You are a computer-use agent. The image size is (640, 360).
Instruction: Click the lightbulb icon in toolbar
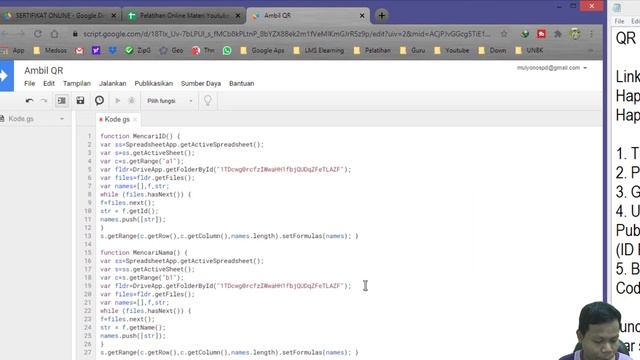[x=208, y=100]
